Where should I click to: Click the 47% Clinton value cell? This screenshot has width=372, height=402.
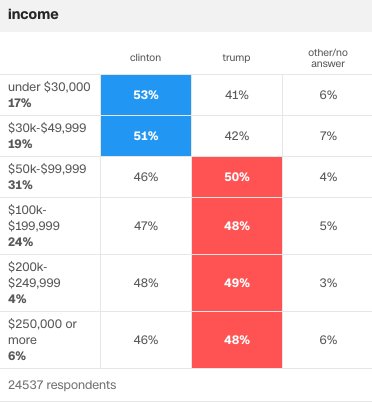146,226
